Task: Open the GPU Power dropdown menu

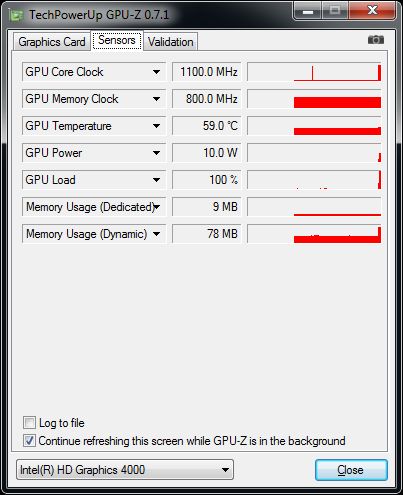Action: (x=156, y=153)
